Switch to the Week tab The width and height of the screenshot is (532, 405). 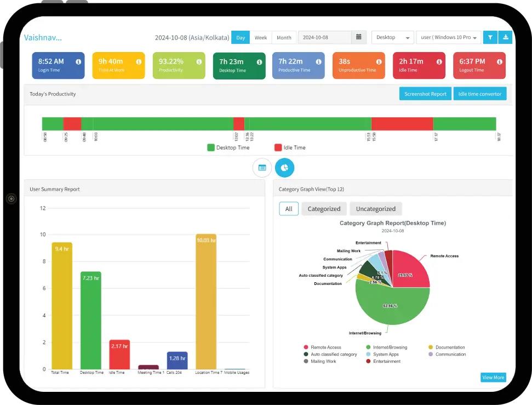pos(261,37)
